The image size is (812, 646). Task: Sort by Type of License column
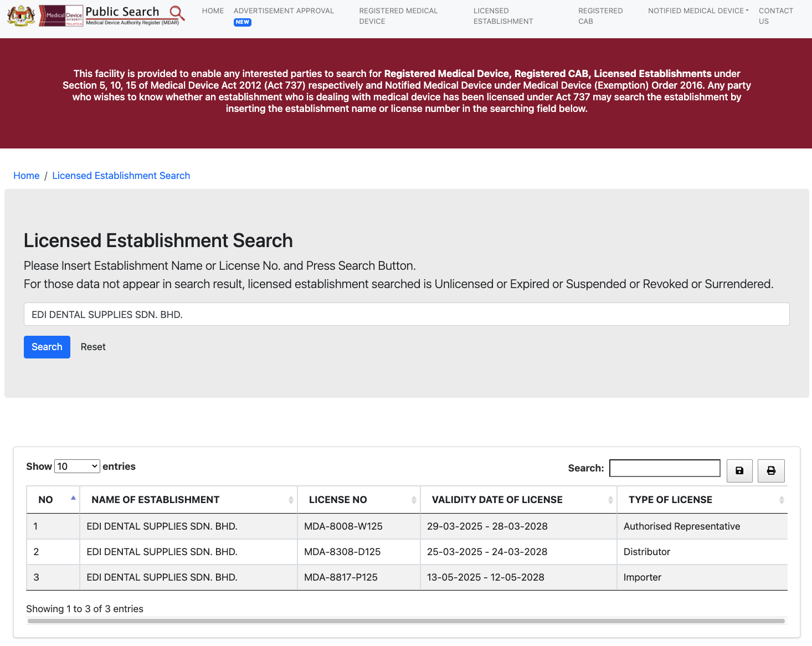tap(781, 500)
